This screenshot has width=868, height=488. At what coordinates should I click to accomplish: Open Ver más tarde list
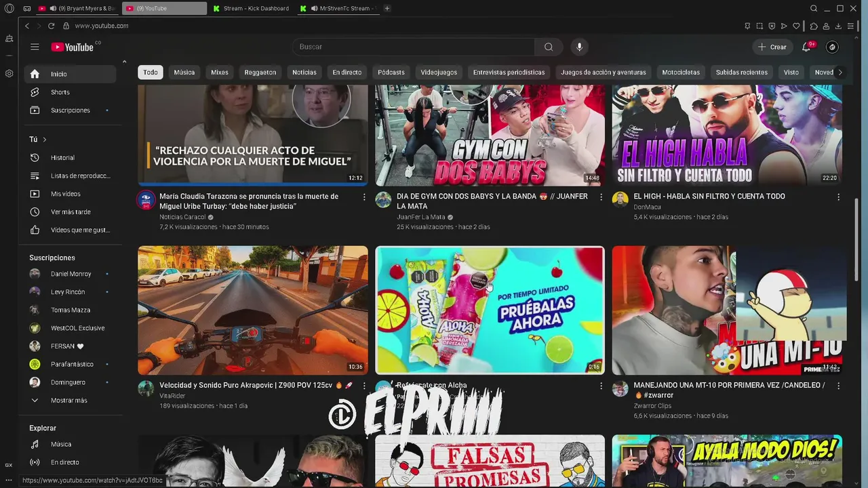click(x=71, y=212)
